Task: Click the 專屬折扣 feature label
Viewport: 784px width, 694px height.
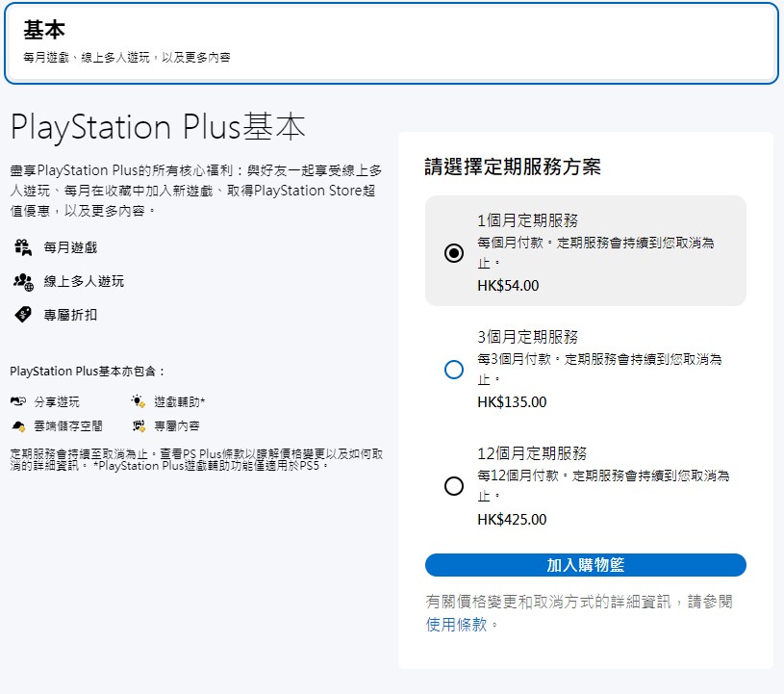Action: tap(70, 315)
